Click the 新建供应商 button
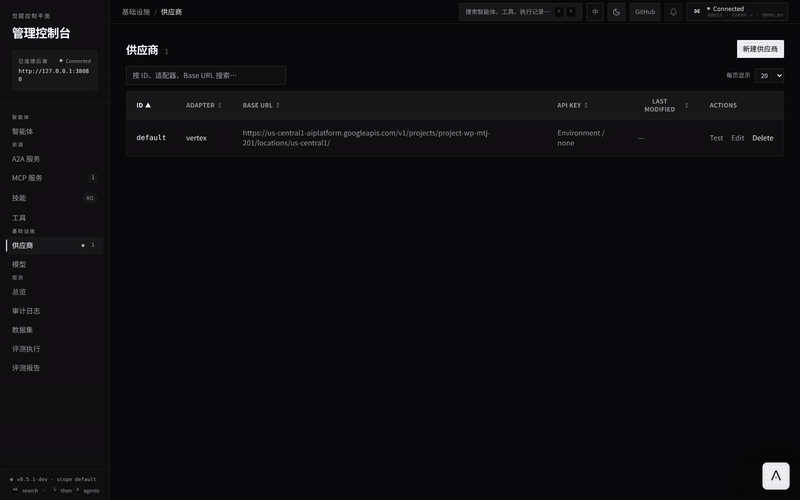This screenshot has width=800, height=500. (x=760, y=49)
